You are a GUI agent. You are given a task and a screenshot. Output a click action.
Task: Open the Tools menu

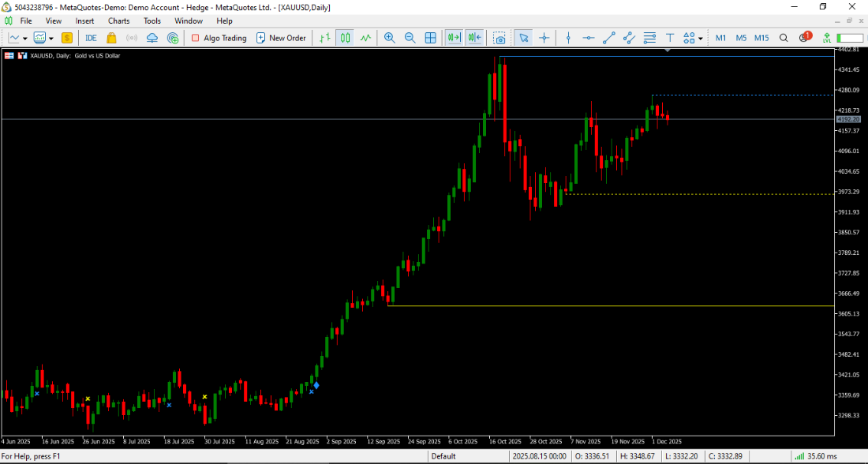tap(152, 21)
